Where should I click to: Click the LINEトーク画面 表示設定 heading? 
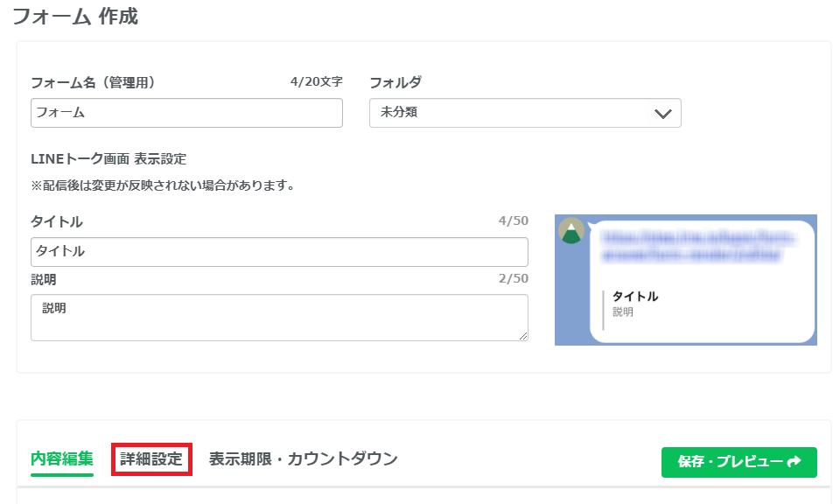[108, 159]
